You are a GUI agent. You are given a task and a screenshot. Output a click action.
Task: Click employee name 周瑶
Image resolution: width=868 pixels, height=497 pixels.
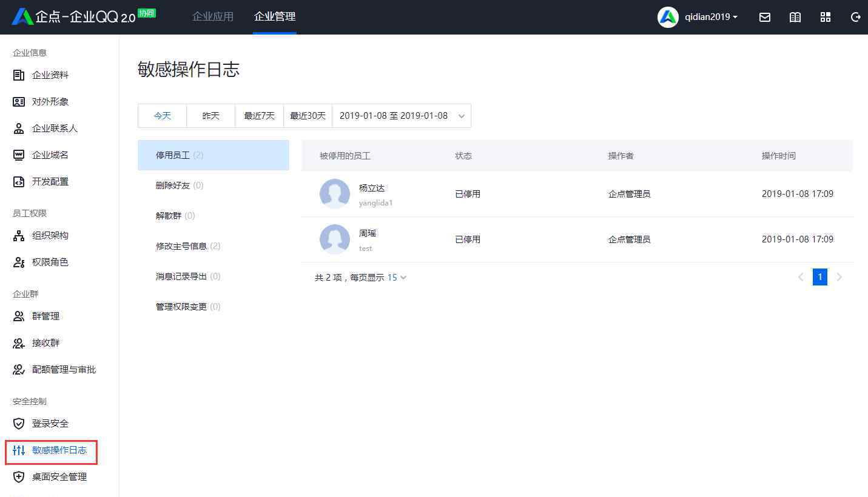pyautogui.click(x=368, y=233)
